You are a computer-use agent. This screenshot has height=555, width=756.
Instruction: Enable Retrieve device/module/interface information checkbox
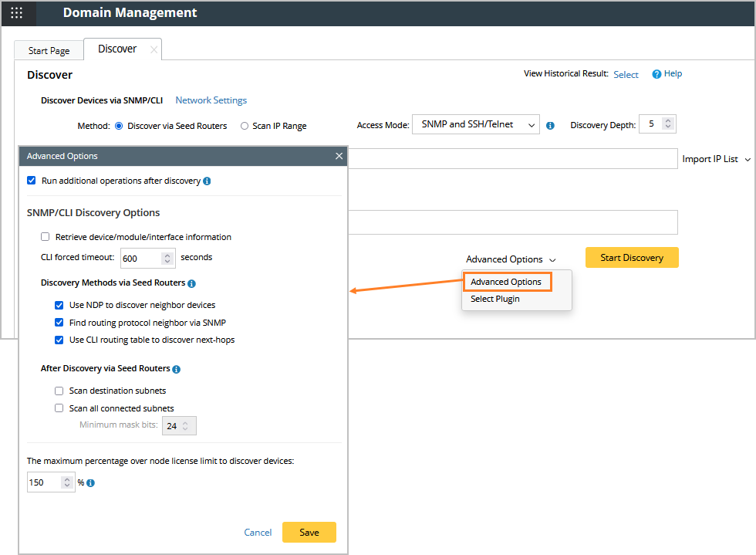click(46, 237)
